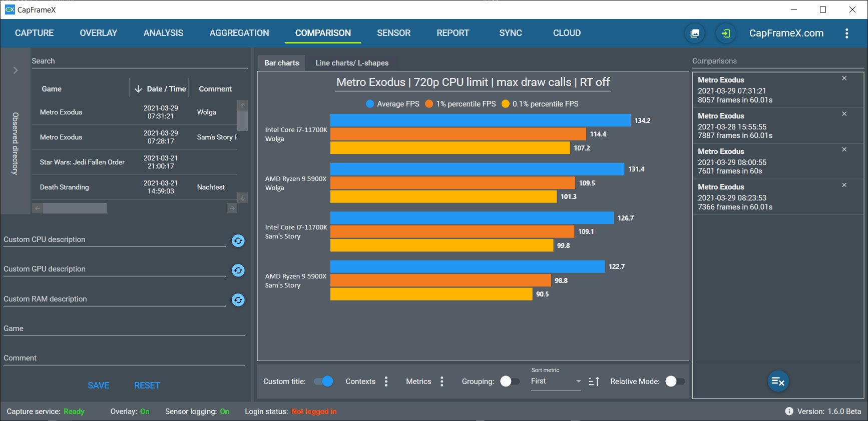Switch to the ANALYSIS tab

click(x=163, y=33)
